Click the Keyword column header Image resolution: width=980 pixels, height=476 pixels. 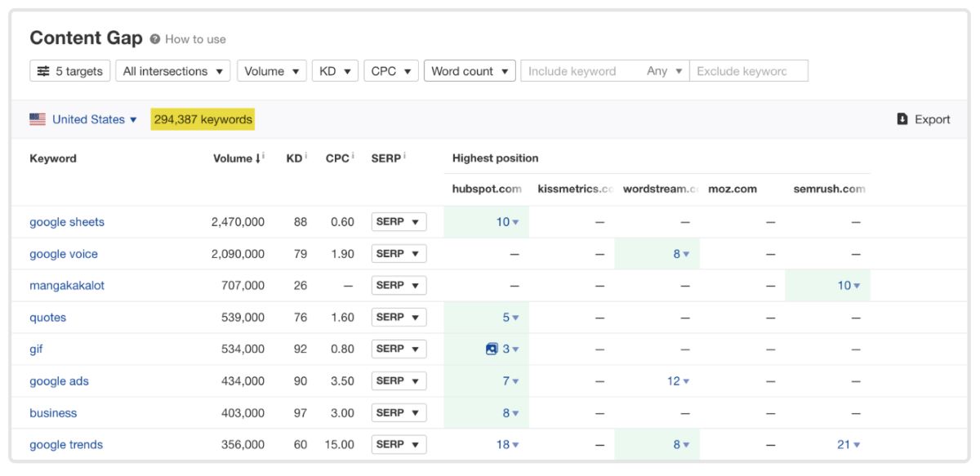(53, 158)
